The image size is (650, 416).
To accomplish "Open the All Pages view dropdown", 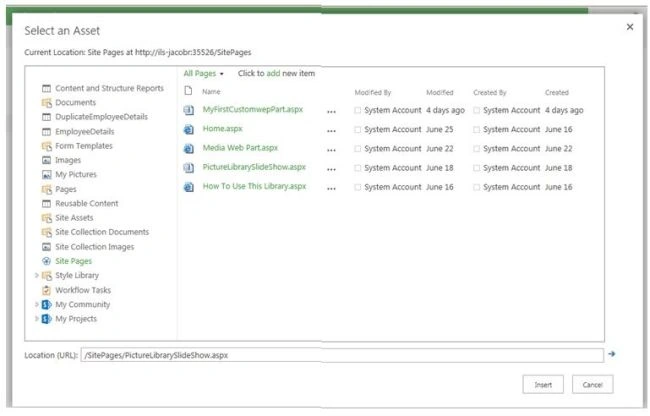I will tap(204, 73).
